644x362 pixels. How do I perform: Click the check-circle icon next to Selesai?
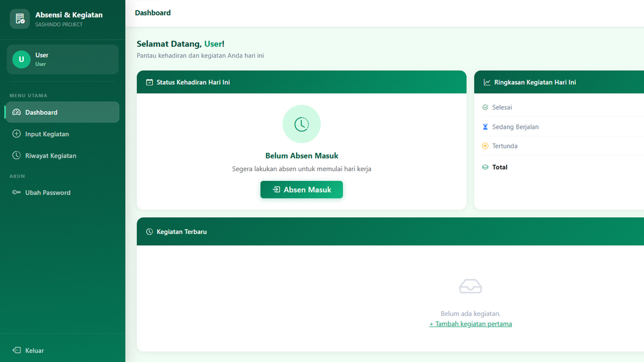tap(485, 107)
